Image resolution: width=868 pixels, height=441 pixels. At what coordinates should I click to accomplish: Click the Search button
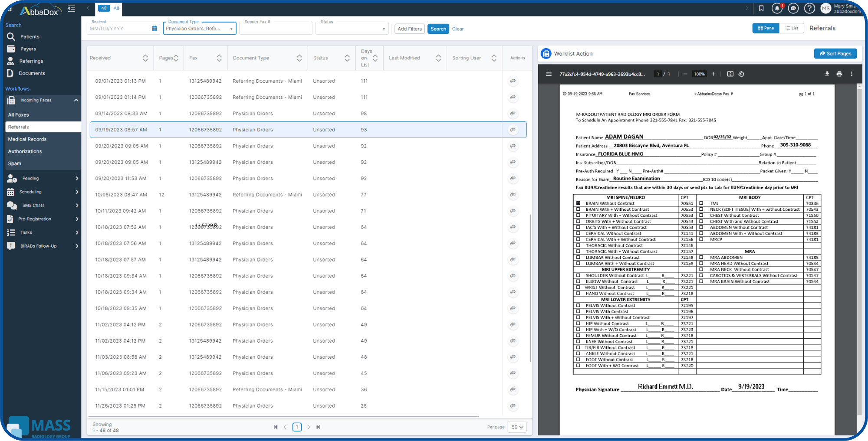(438, 29)
